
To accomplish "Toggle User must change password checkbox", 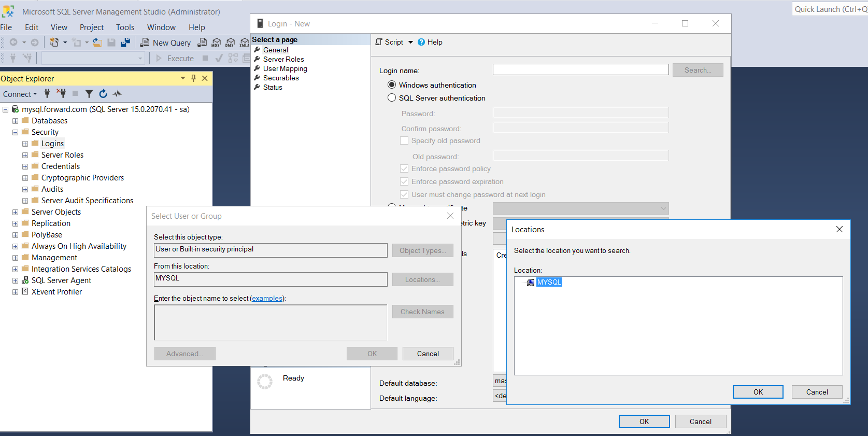I will (x=404, y=194).
